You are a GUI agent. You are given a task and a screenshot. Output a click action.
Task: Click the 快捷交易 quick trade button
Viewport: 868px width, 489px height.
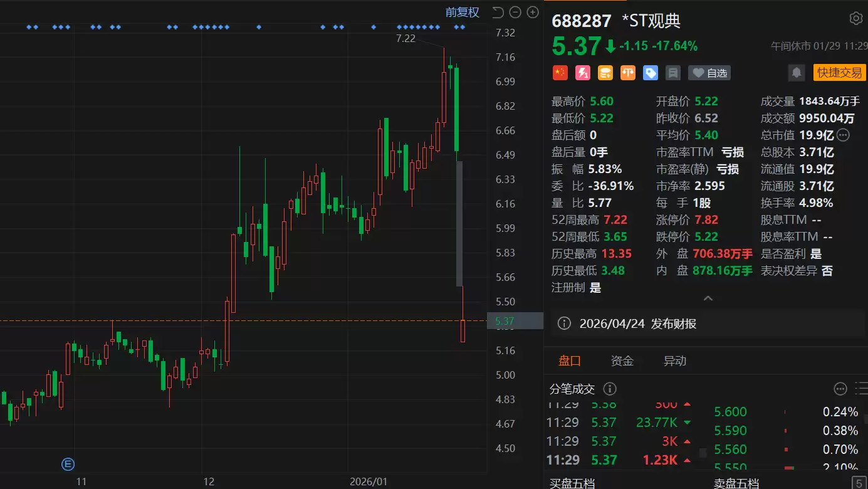pyautogui.click(x=839, y=73)
